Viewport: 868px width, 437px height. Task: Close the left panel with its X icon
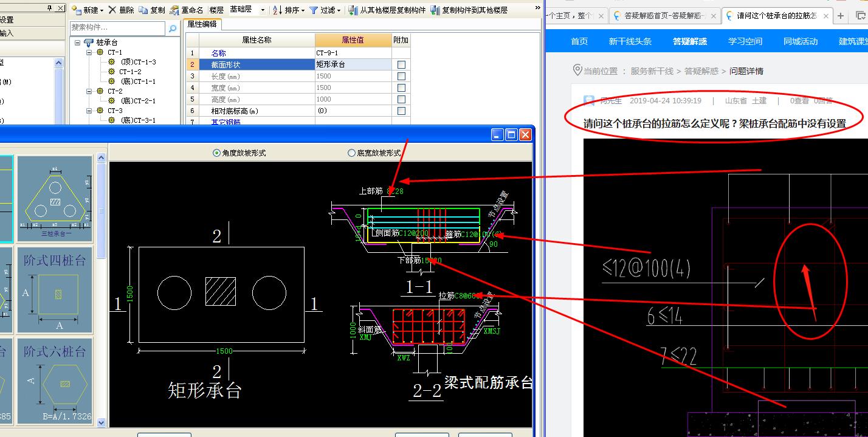click(60, 8)
